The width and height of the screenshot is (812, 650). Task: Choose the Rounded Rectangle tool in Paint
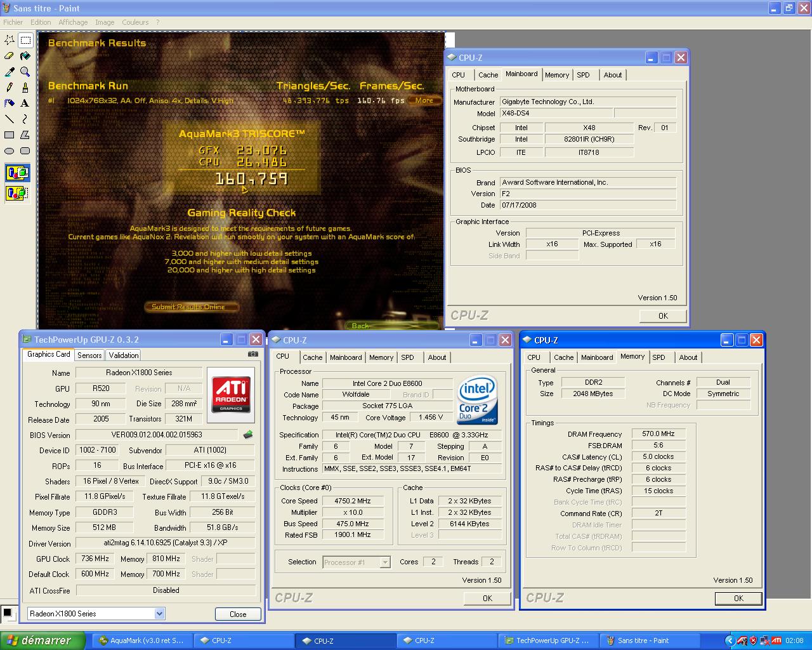(x=25, y=150)
